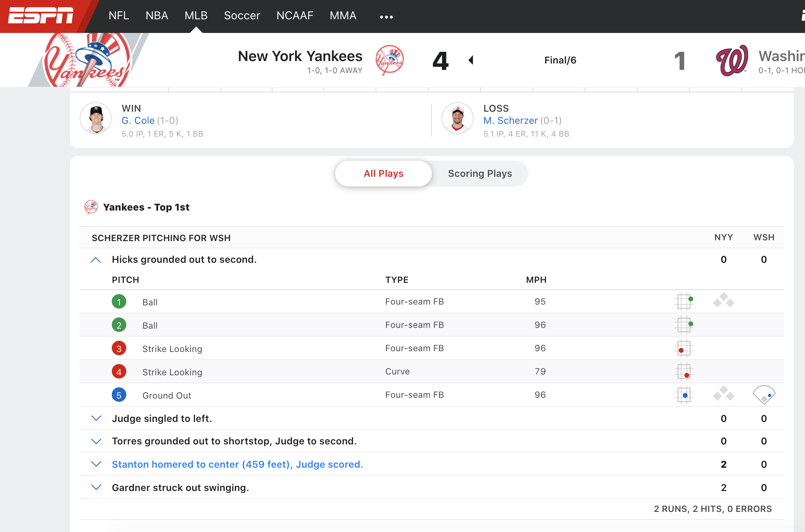This screenshot has height=532, width=805.
Task: Click the left arrow beside the Yankees score
Action: (470, 60)
